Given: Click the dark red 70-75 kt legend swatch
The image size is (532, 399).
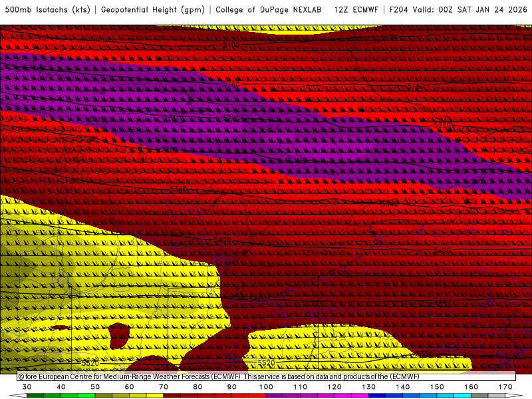Looking at the screenshot, I should click(172, 396).
